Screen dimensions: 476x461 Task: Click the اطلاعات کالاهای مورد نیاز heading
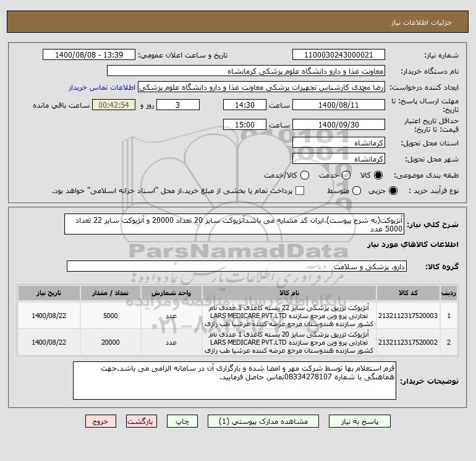click(x=412, y=244)
